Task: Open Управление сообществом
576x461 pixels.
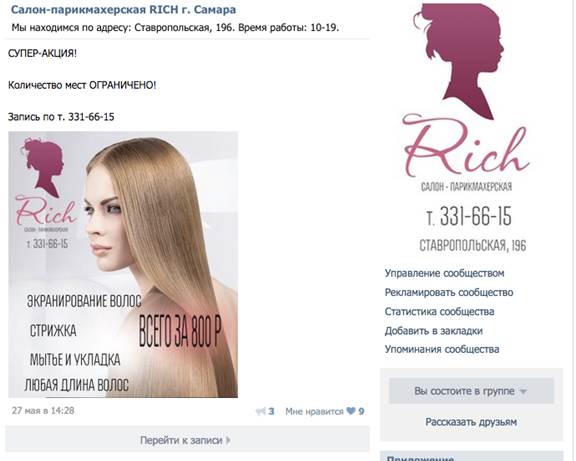Action: [444, 273]
